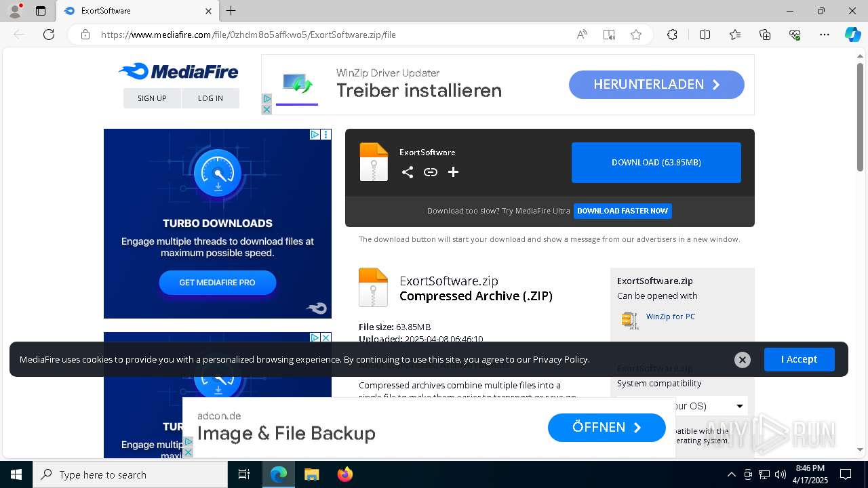Select the ExortSoftware browser tab
This screenshot has width=868, height=488.
click(x=137, y=11)
